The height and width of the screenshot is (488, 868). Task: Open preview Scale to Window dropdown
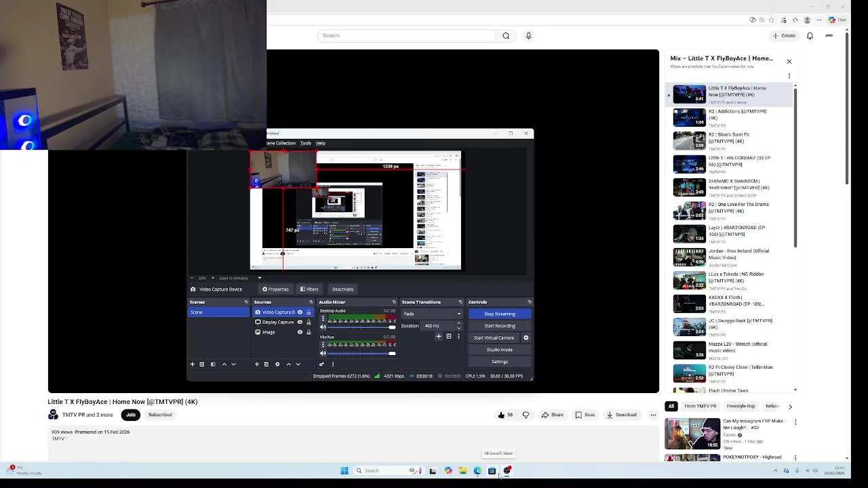coord(259,278)
